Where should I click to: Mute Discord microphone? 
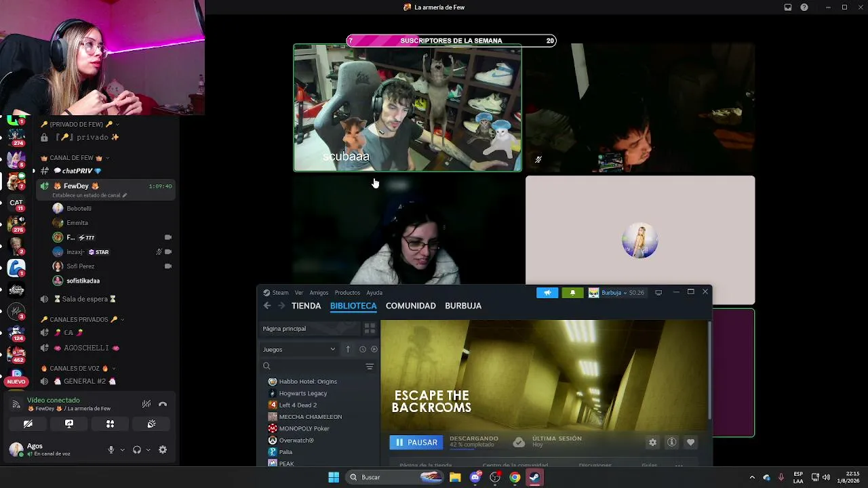111,450
